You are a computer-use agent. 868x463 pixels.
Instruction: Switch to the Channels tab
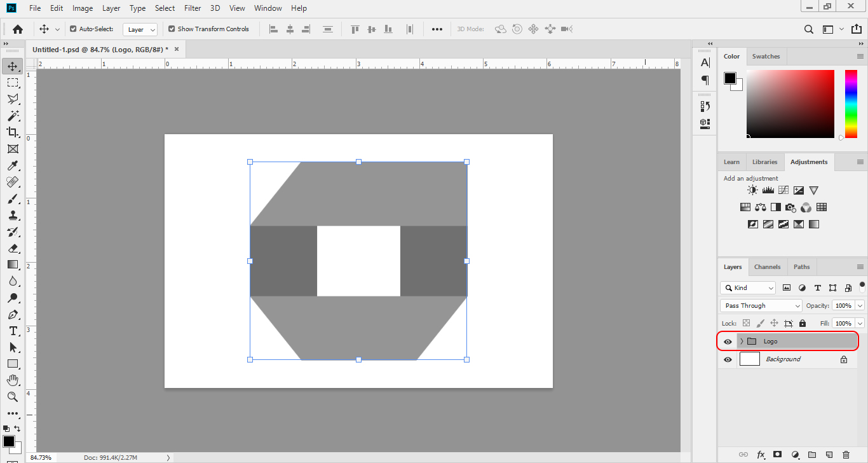click(x=767, y=267)
